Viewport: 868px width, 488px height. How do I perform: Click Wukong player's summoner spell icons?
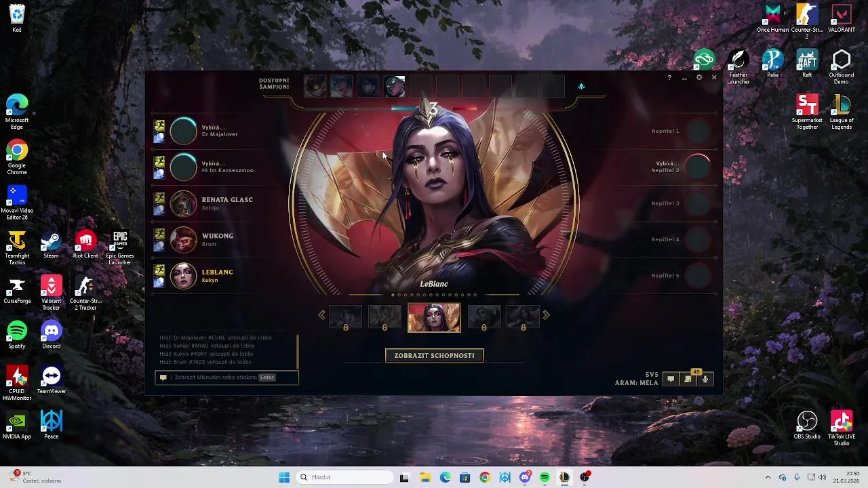(159, 240)
